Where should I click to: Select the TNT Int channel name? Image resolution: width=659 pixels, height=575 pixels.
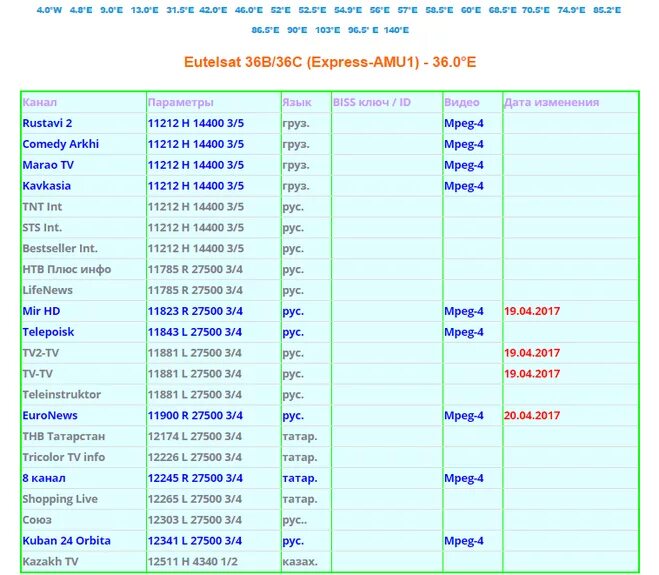tap(42, 207)
